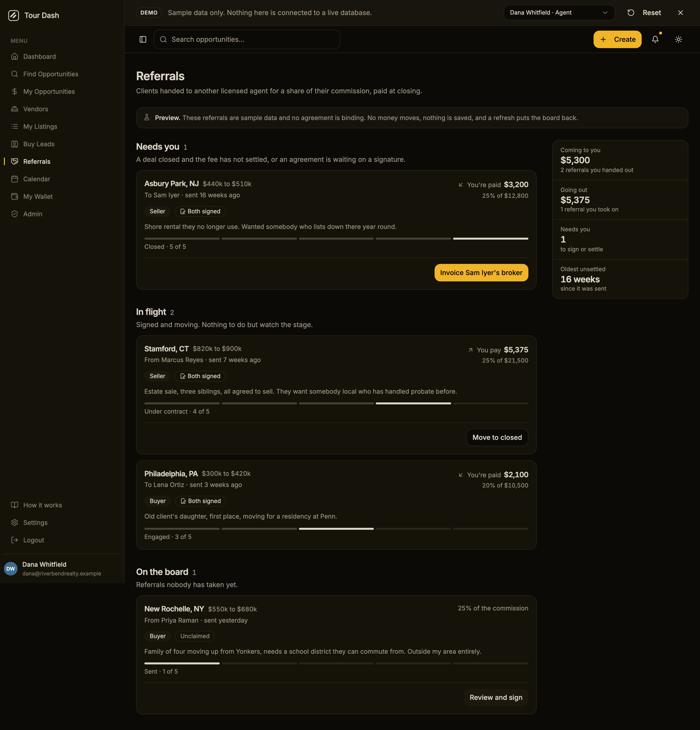Click the Logout arrow icon
The image size is (700, 730).
(15, 540)
